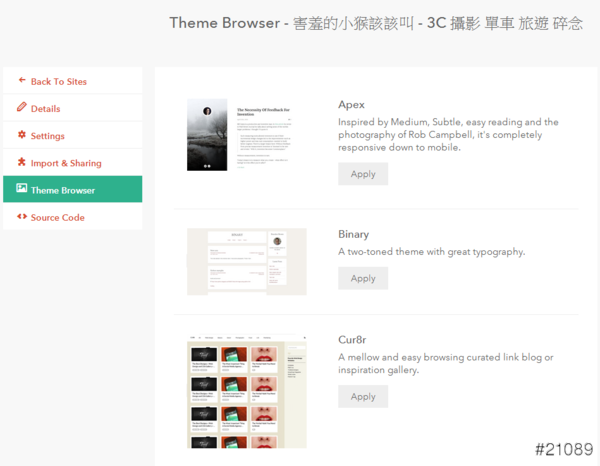Click the picture icon in the Theme Browser item
The width and height of the screenshot is (600, 466).
click(x=22, y=189)
